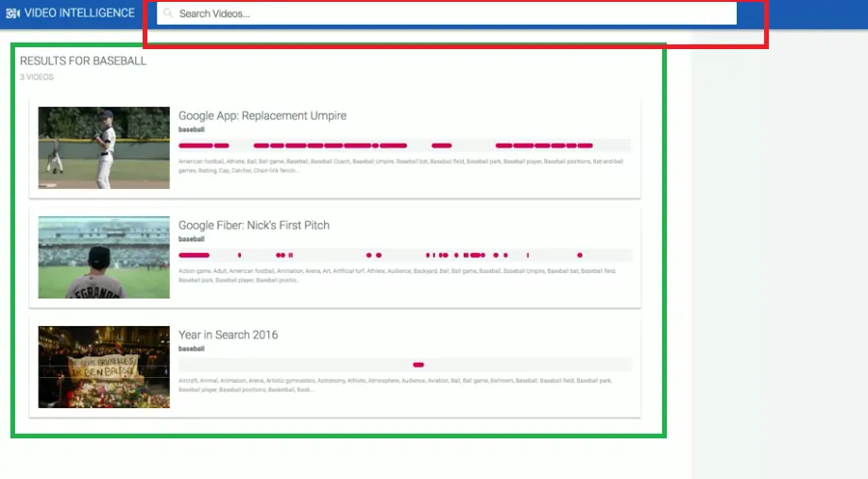Click the isolated middle segment in Replacement Umpire timeline
The height and width of the screenshot is (479, 868).
(442, 145)
